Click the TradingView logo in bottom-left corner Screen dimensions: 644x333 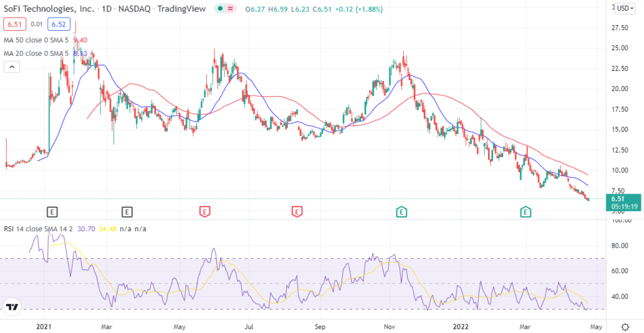[x=12, y=307]
